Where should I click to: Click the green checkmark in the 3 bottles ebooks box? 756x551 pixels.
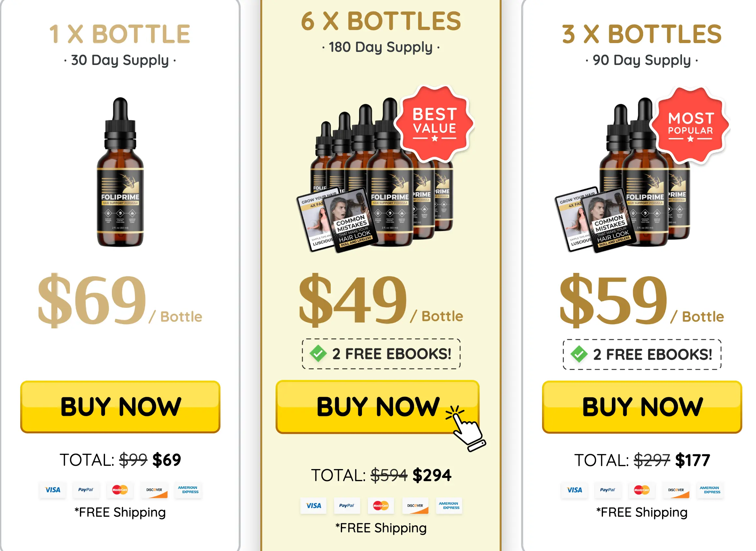(579, 354)
